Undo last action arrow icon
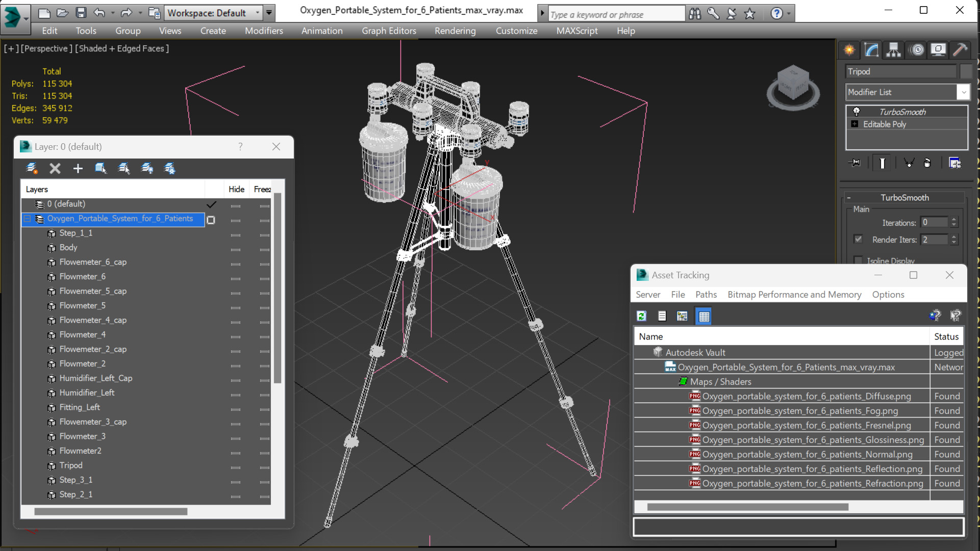This screenshot has height=551, width=980. [99, 13]
